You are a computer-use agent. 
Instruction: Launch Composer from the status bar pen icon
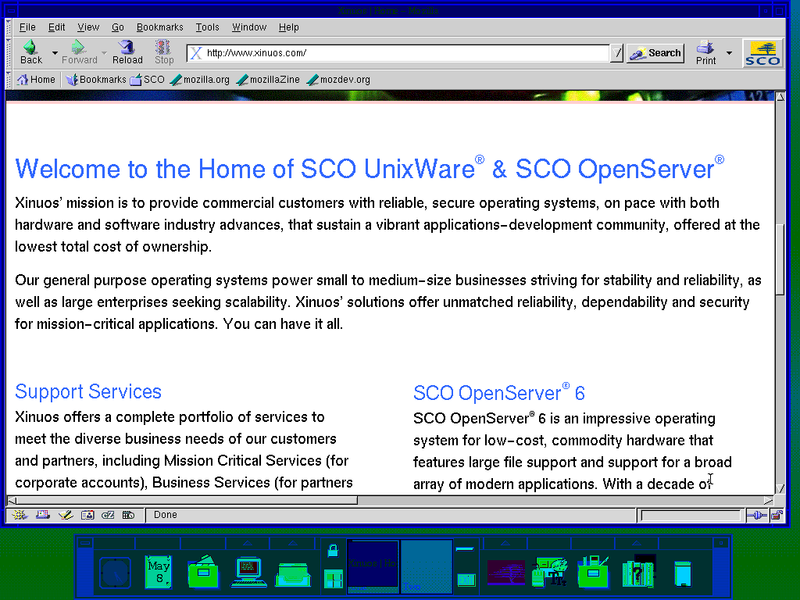pyautogui.click(x=65, y=515)
